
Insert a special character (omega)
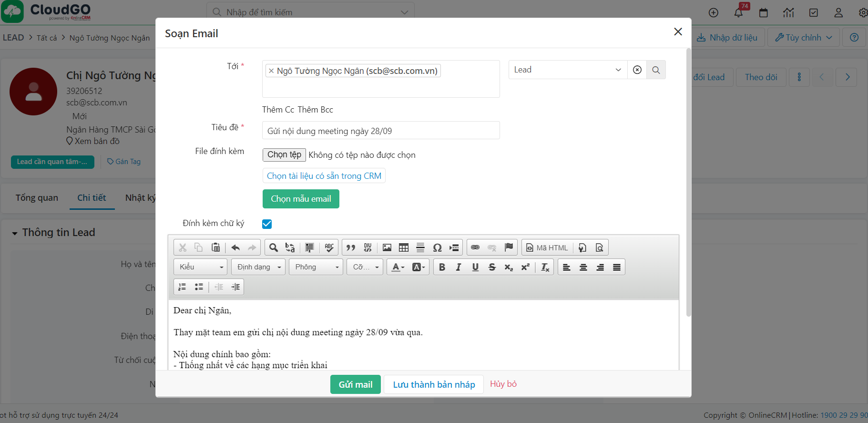pyautogui.click(x=437, y=248)
